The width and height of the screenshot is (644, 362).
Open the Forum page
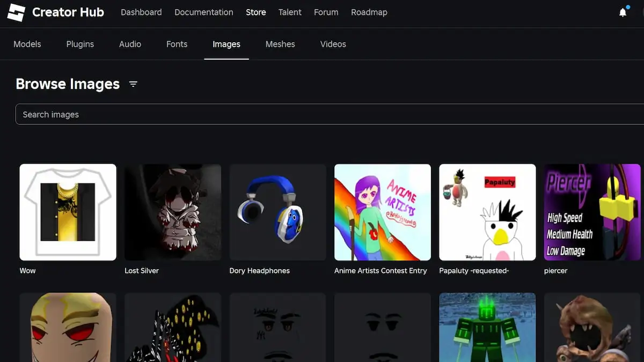(x=326, y=12)
